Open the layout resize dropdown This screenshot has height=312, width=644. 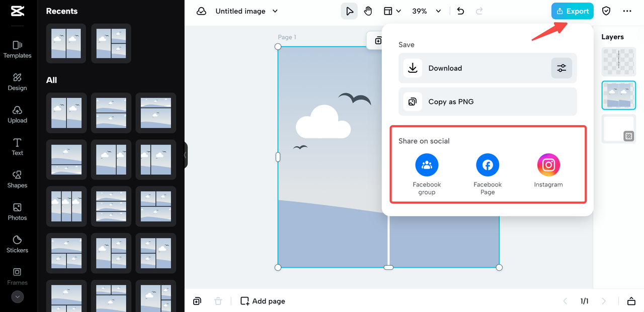(392, 11)
